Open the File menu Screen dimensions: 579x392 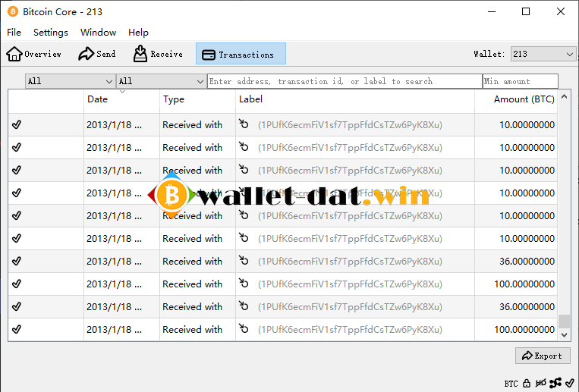coord(14,33)
